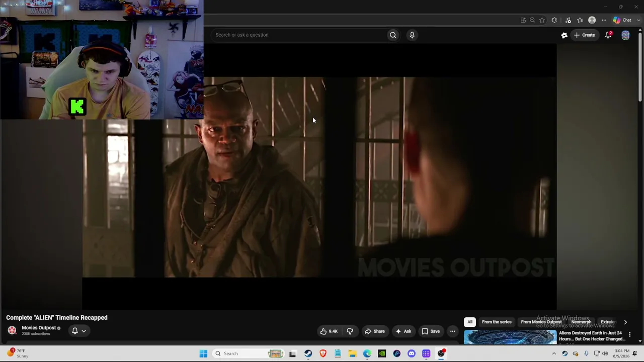This screenshot has height=362, width=644.
Task: Open Movies Outpost channel avatar
Action: pos(12,330)
